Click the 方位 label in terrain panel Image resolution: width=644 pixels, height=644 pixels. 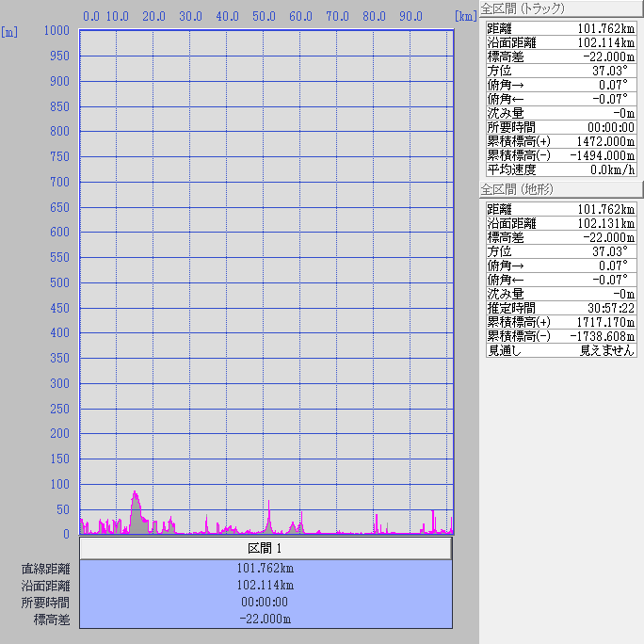click(499, 251)
